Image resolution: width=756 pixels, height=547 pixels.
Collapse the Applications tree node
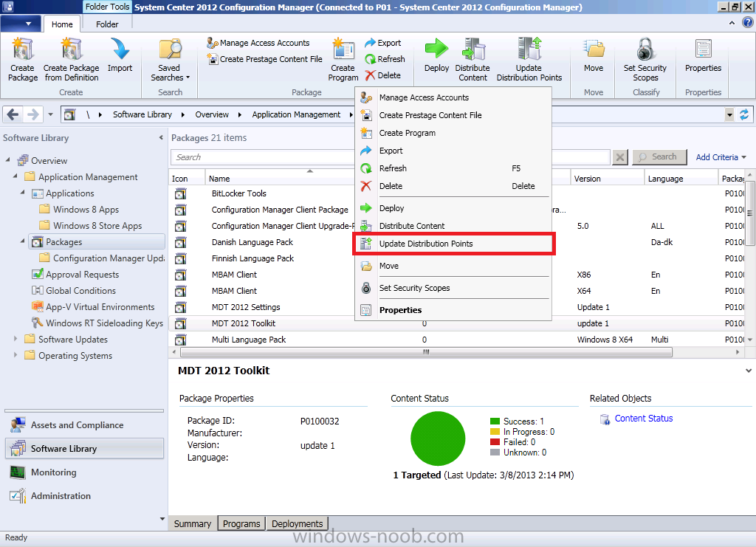tap(23, 192)
